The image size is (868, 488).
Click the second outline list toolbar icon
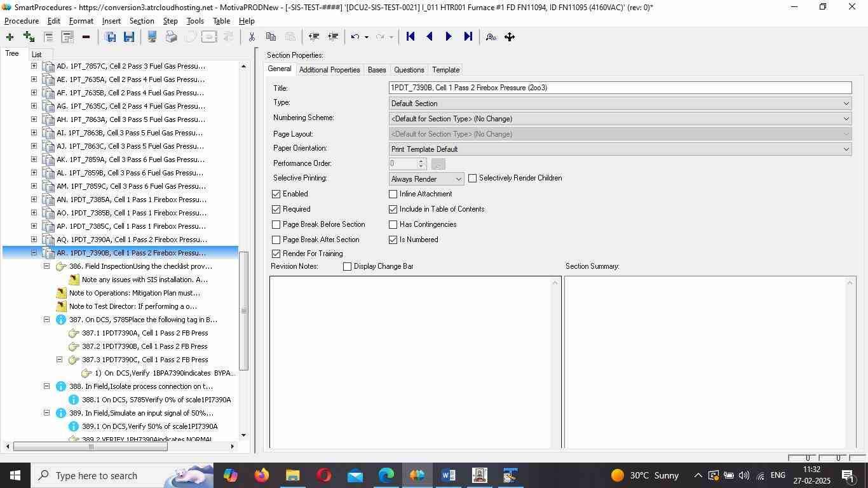[67, 37]
